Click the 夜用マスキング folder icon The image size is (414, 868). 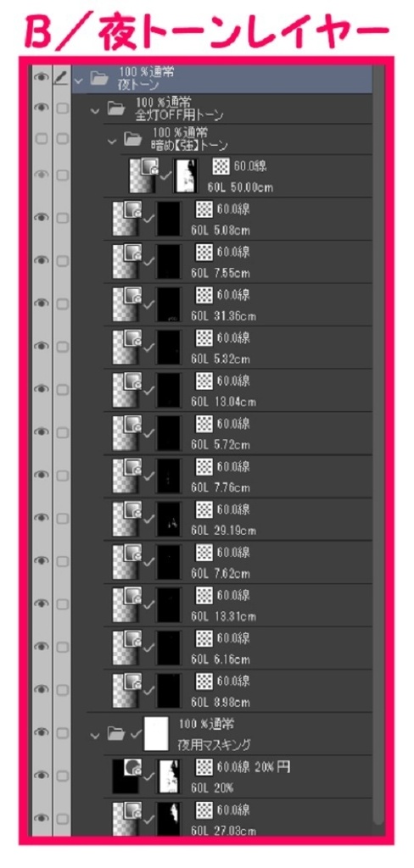coord(116,734)
